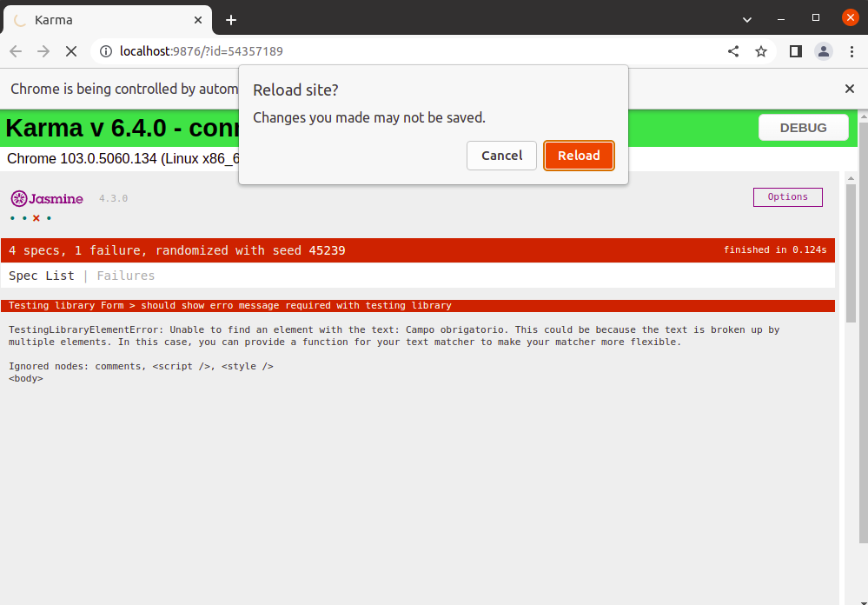Click the 'Ignored nodes' line
This screenshot has width=868, height=605.
tap(141, 366)
